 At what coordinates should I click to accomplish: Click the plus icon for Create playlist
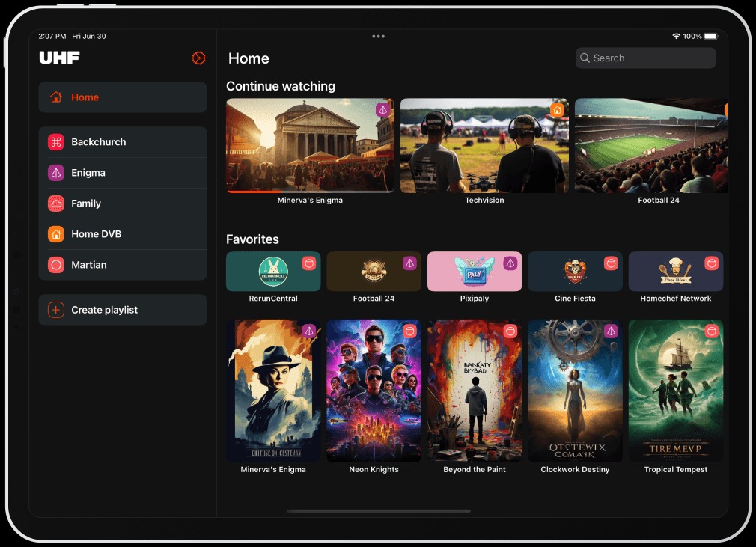(x=56, y=310)
